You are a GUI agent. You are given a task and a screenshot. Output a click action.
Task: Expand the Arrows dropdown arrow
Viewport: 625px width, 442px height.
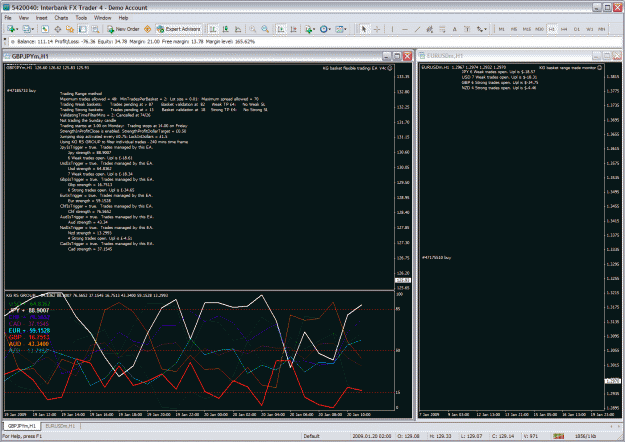tap(485, 29)
